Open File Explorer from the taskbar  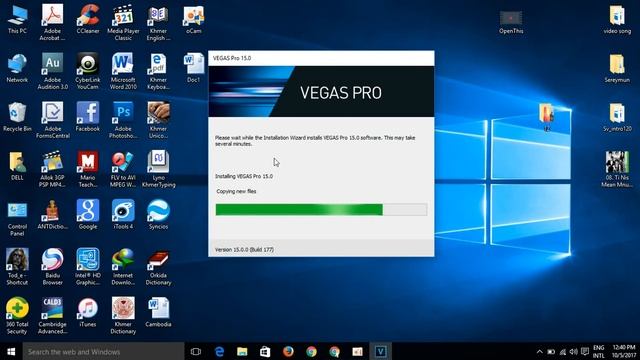242,351
